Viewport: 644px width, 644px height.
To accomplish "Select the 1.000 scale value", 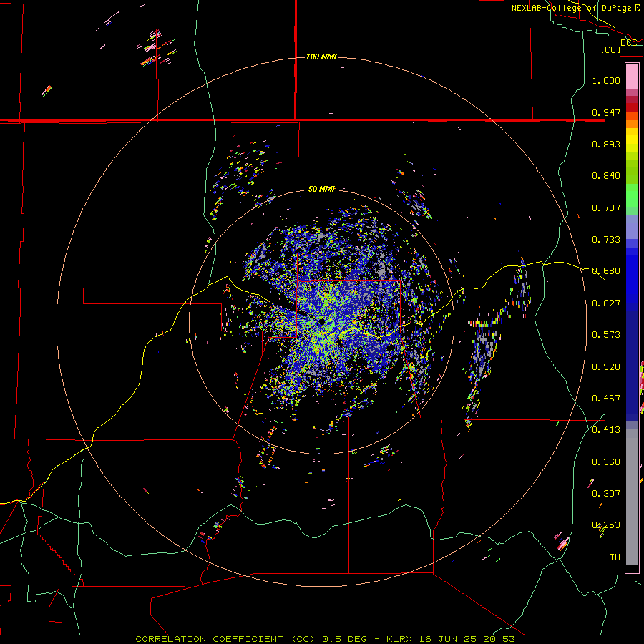I will 606,80.
